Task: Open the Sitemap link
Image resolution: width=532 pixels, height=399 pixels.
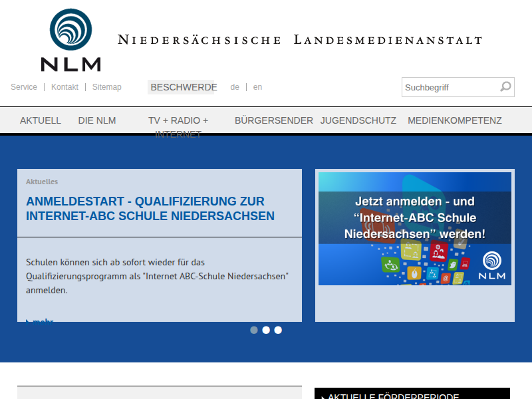Action: click(106, 87)
